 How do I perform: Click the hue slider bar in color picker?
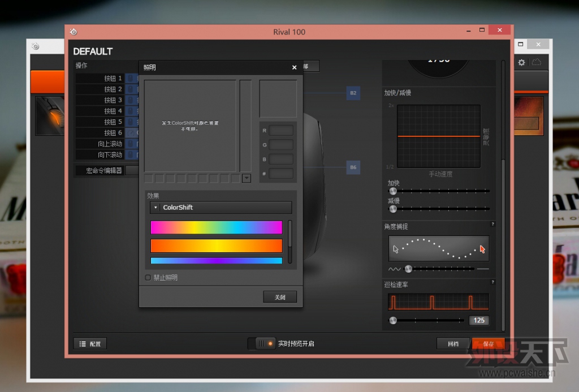click(245, 126)
